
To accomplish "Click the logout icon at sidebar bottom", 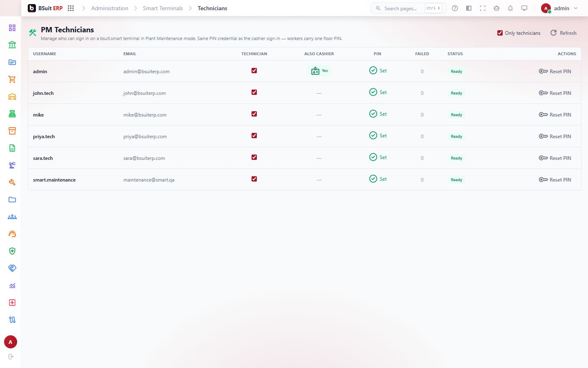I will [x=11, y=357].
